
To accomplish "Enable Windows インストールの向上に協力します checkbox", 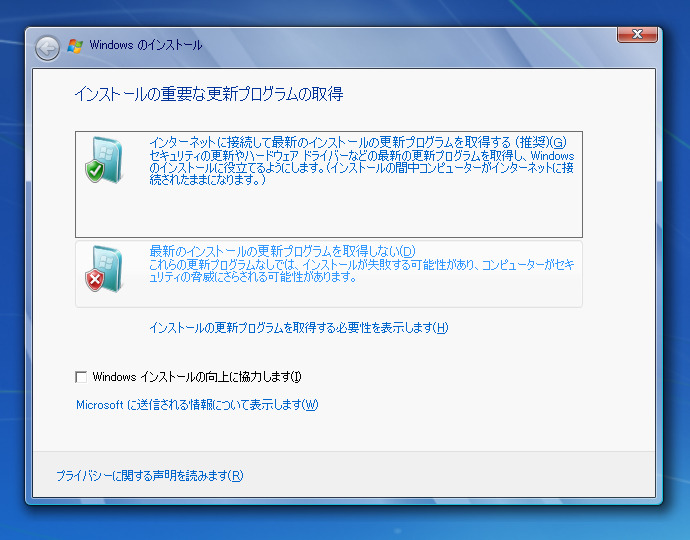I will 81,377.
